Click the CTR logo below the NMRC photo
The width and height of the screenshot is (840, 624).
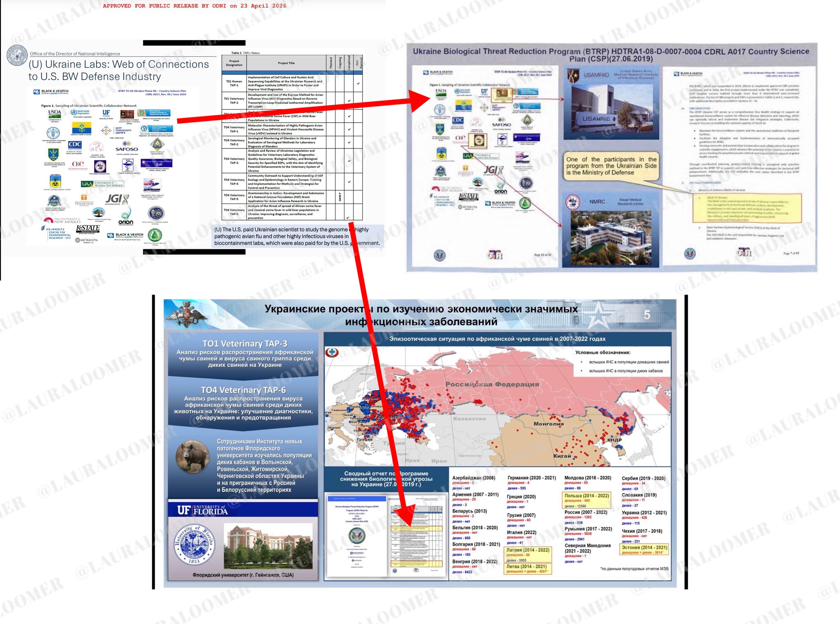[494, 255]
